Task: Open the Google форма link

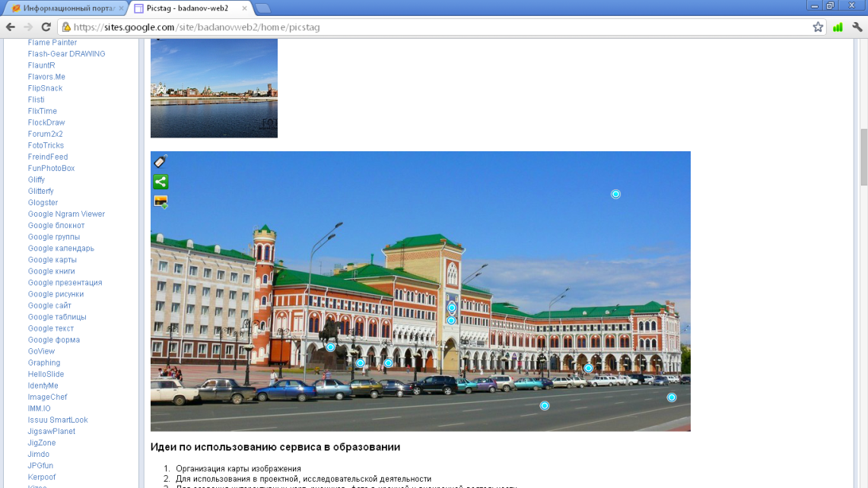Action: tap(54, 340)
